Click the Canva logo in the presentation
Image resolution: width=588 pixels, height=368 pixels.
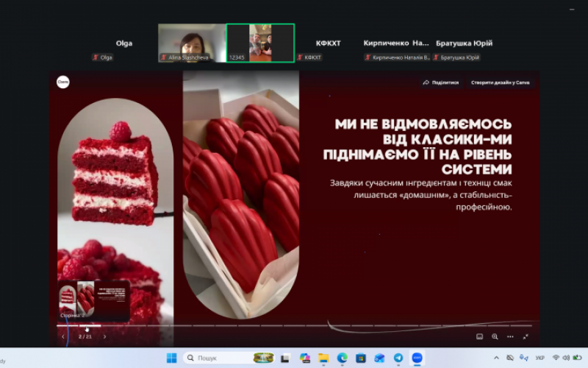(63, 82)
